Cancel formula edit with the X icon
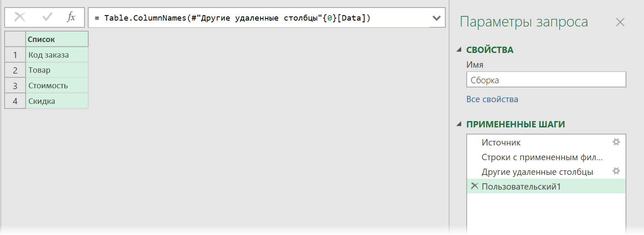Viewport: 644px width, 235px height. click(x=20, y=17)
